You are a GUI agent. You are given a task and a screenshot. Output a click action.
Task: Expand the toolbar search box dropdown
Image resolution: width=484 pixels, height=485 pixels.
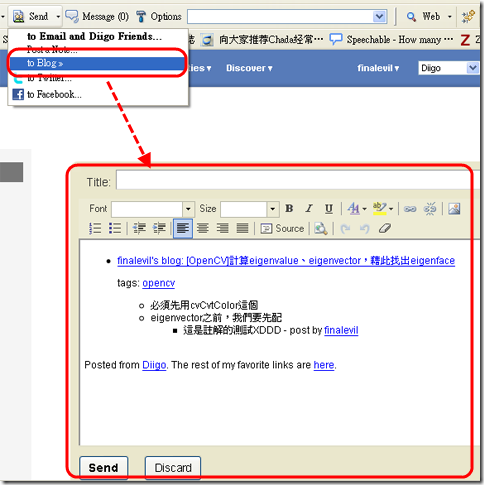pyautogui.click(x=379, y=16)
